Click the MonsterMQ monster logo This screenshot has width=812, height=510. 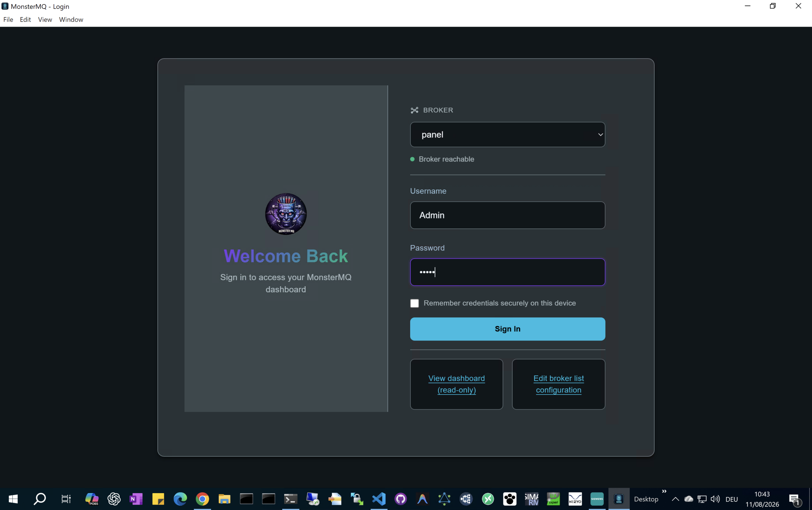point(286,214)
